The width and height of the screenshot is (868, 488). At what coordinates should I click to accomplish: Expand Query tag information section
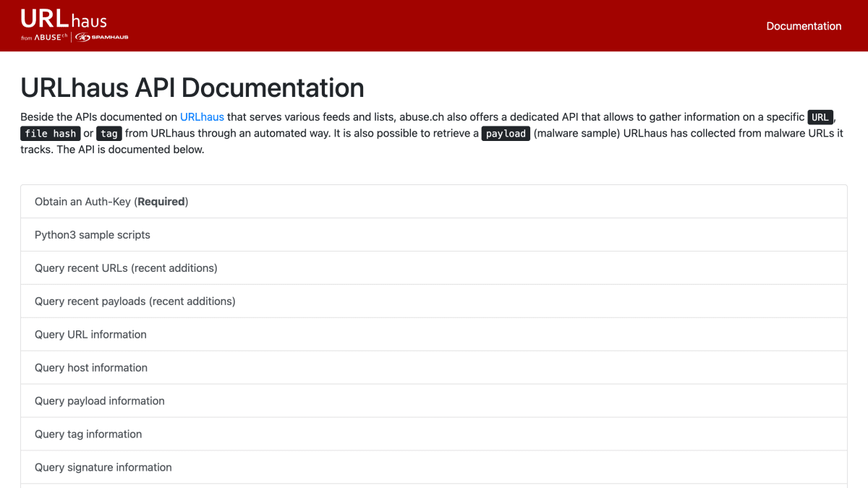[434, 435]
